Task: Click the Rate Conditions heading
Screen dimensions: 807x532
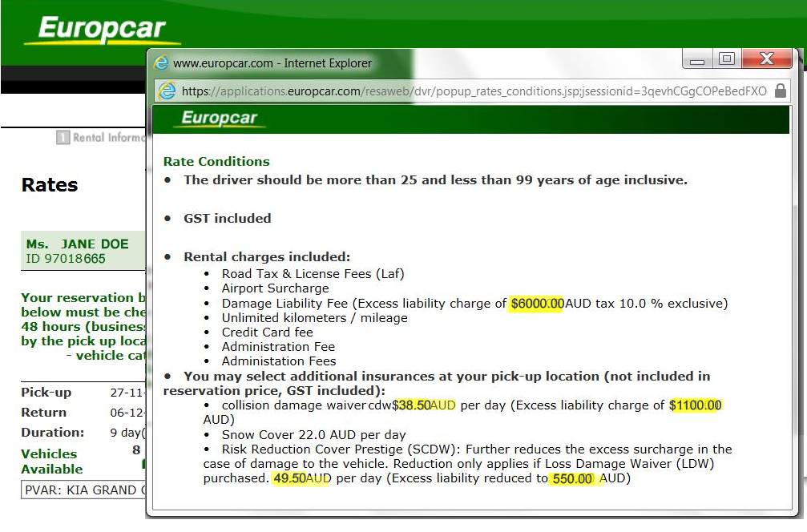Action: point(216,161)
